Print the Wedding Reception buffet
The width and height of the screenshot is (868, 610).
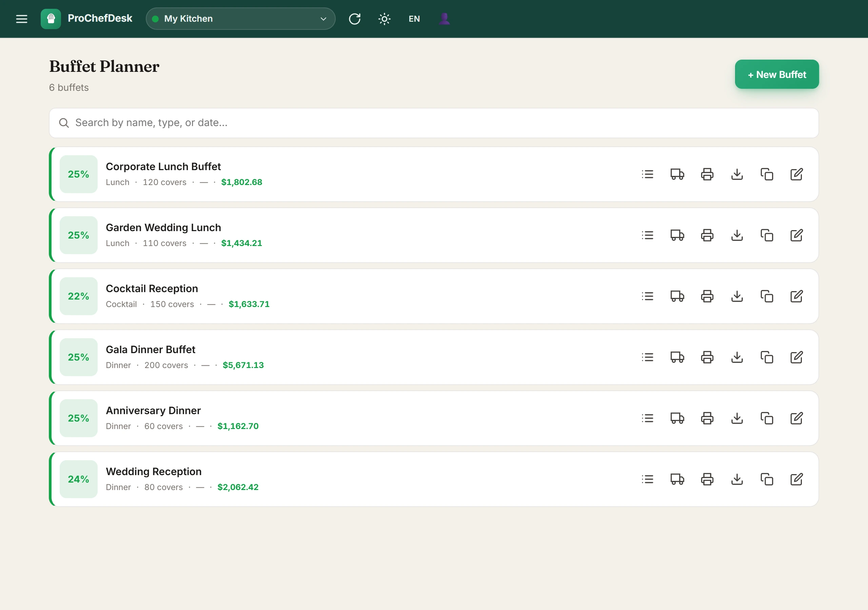707,479
